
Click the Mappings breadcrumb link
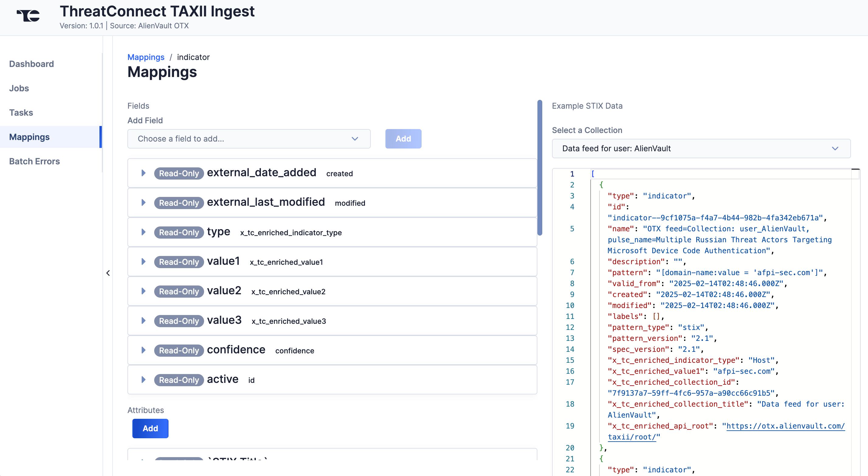[146, 57]
